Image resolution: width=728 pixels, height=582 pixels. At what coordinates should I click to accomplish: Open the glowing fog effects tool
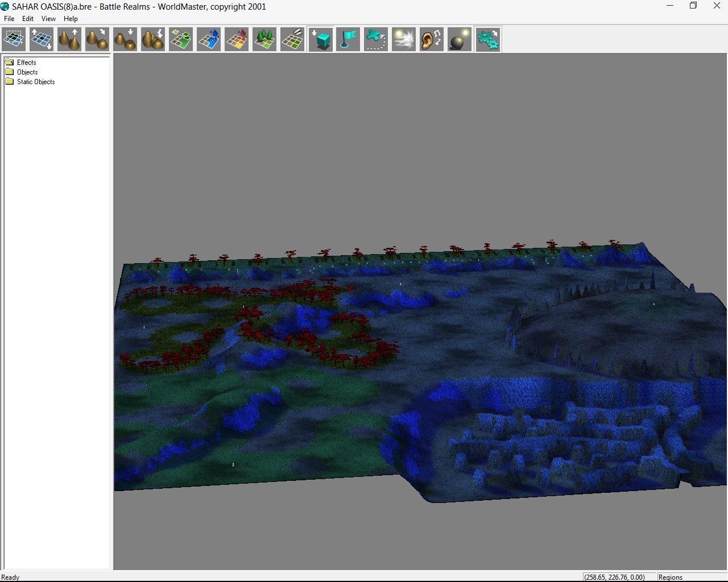pos(404,40)
